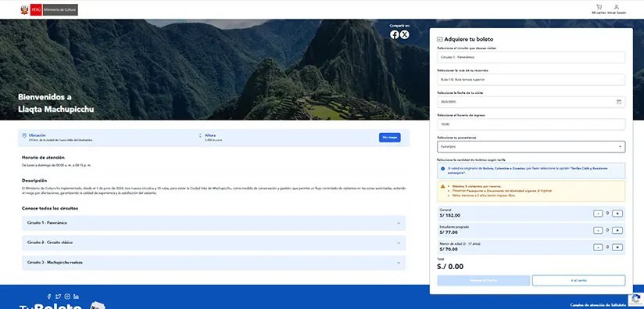Screen dimensions: 644x309
Task: Open the calendar icon in date field
Action: (618, 102)
